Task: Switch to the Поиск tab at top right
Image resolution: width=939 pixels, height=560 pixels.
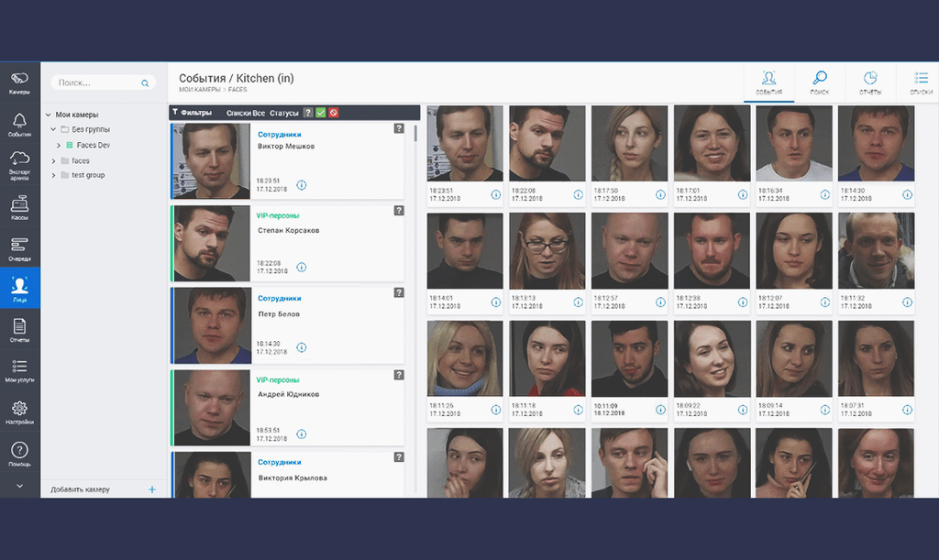Action: pos(820,82)
